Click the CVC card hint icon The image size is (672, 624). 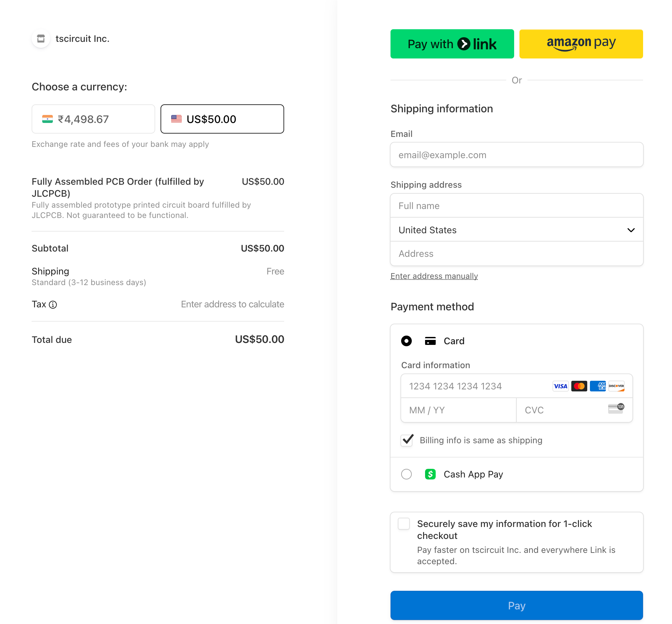click(616, 409)
